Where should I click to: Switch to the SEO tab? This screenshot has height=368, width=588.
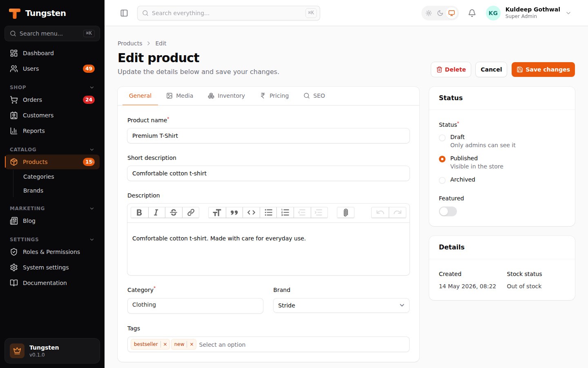pos(314,96)
